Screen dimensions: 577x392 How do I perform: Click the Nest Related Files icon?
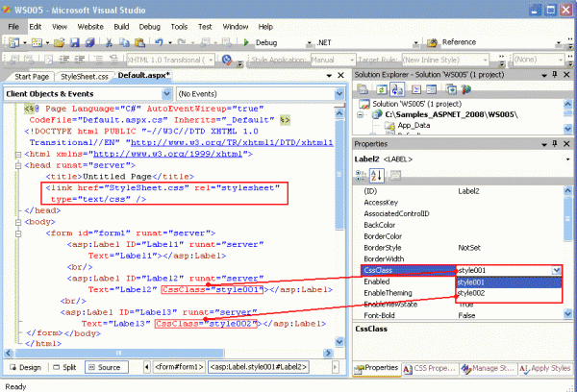click(398, 91)
